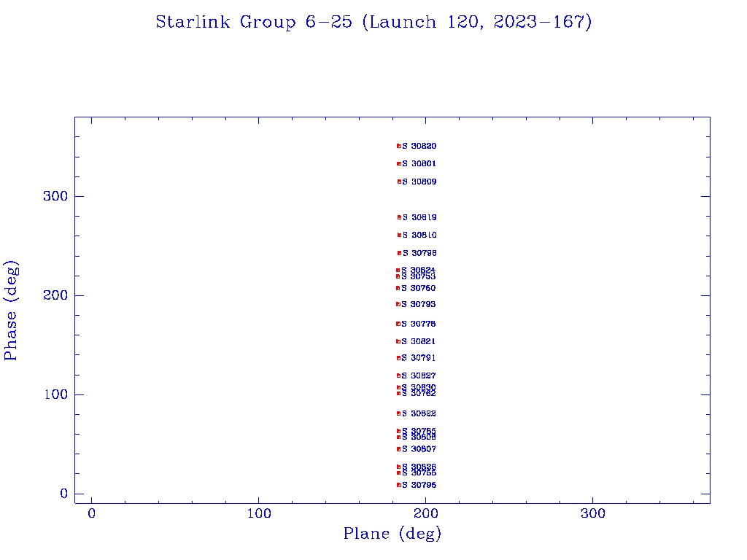This screenshot has height=560, width=747.
Task: Select the S 30822 satellite label
Action: 419,414
